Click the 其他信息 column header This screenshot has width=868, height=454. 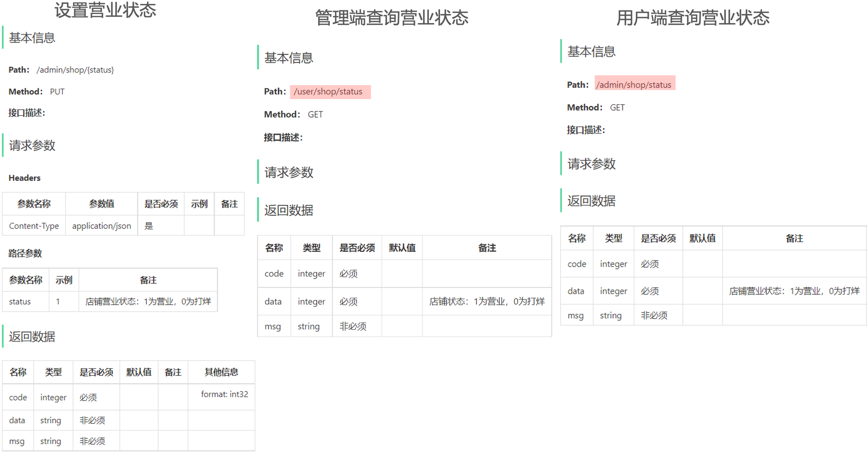221,372
